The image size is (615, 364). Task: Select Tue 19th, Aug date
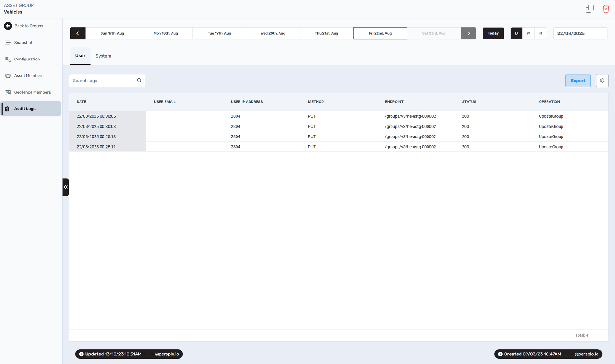coord(219,33)
